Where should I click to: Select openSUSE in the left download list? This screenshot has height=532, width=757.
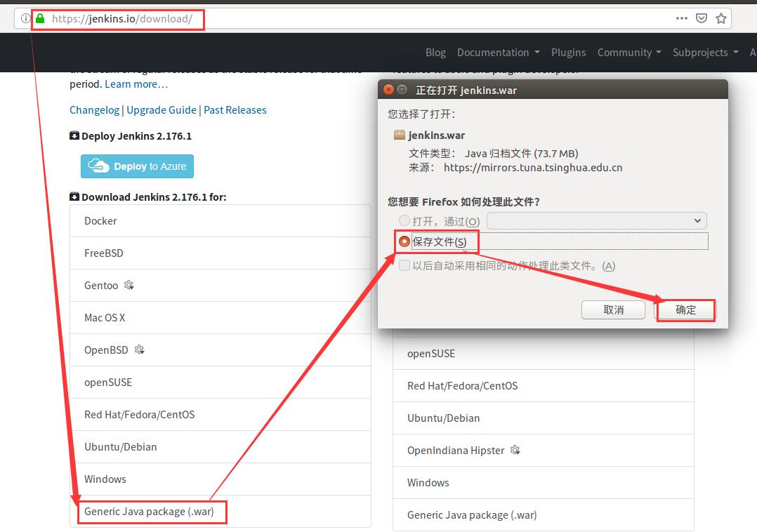(x=220, y=383)
